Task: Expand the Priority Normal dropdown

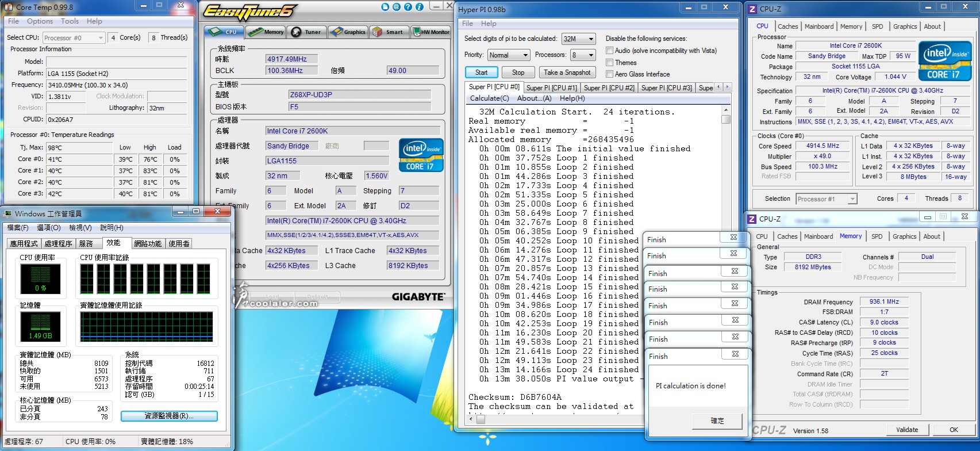Action: click(x=509, y=55)
